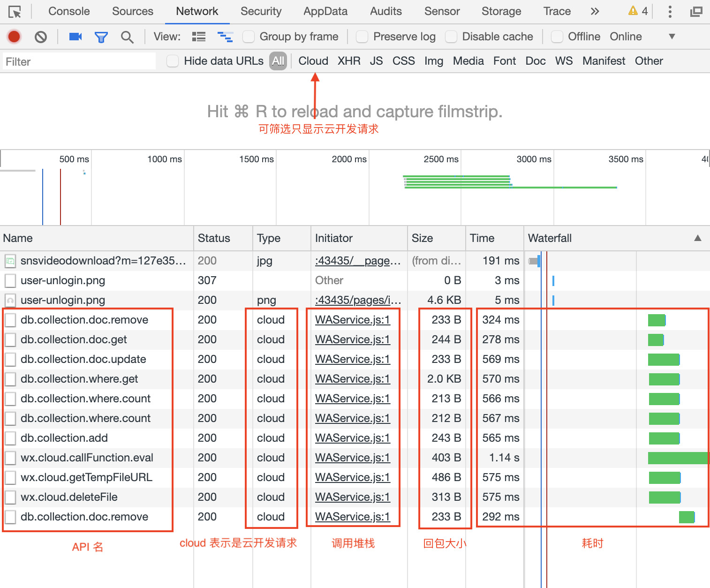The image size is (710, 588).
Task: Select the large request rows view icon
Action: click(x=199, y=37)
